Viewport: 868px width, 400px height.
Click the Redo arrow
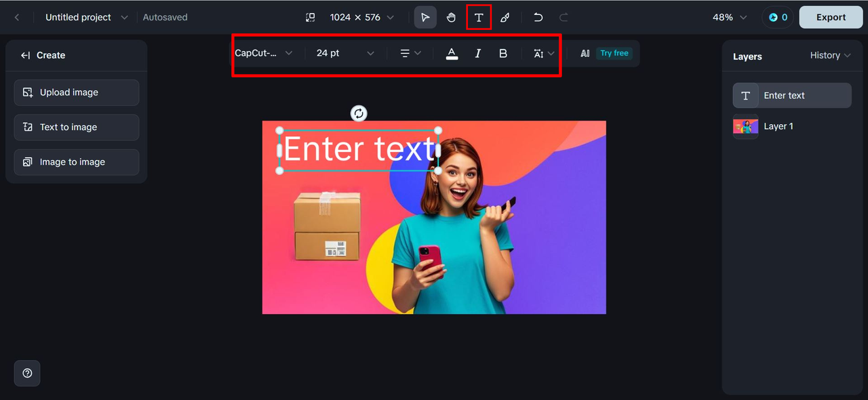[564, 18]
